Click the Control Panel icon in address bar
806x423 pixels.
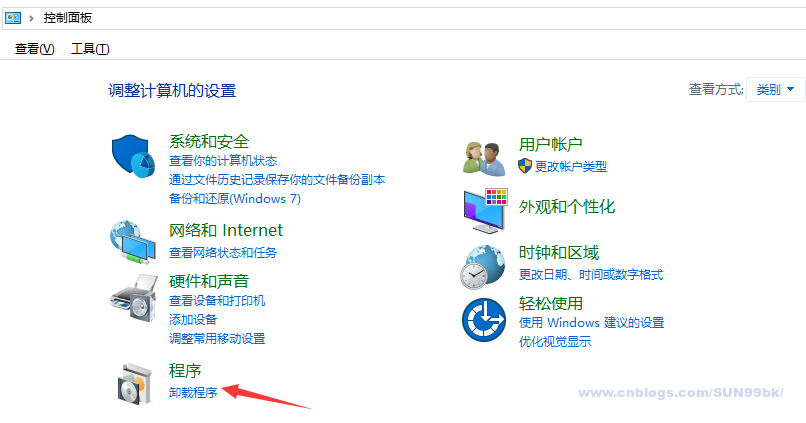click(x=13, y=18)
